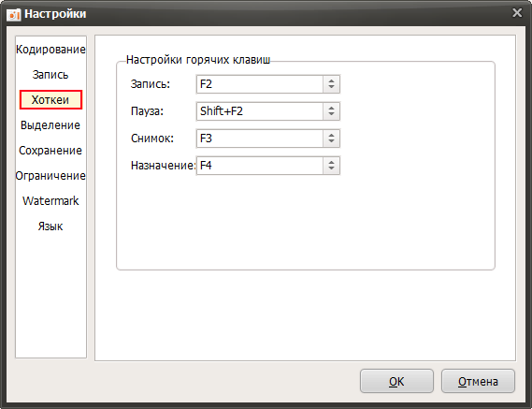Click the spinner arrows of Снимок hotkey
The image size is (532, 409).
(332, 139)
